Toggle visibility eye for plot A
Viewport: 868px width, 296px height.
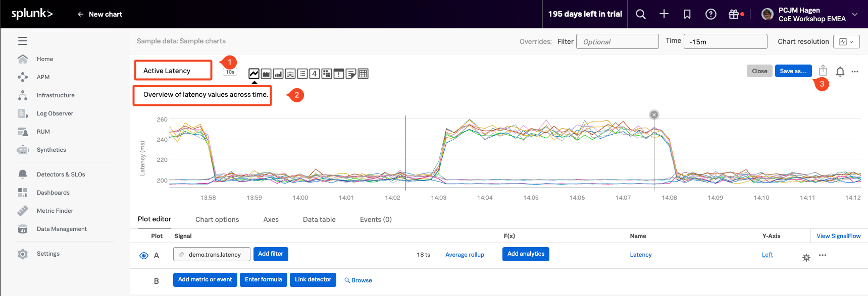(144, 256)
